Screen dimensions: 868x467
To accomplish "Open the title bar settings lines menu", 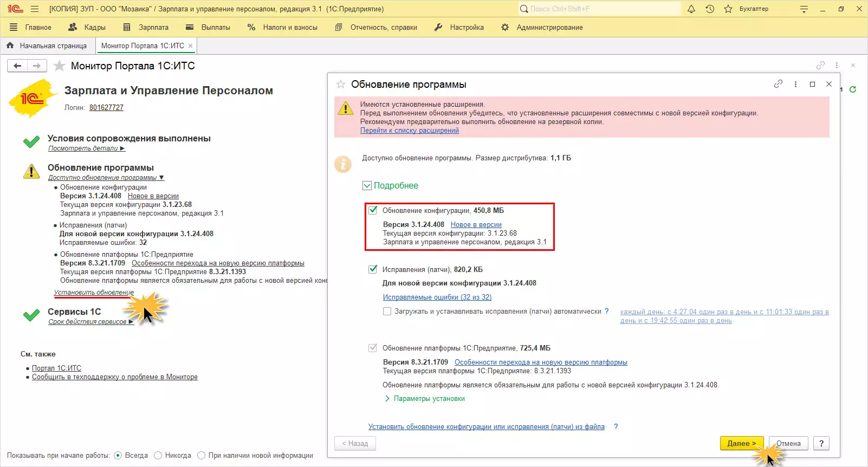I will click(804, 9).
